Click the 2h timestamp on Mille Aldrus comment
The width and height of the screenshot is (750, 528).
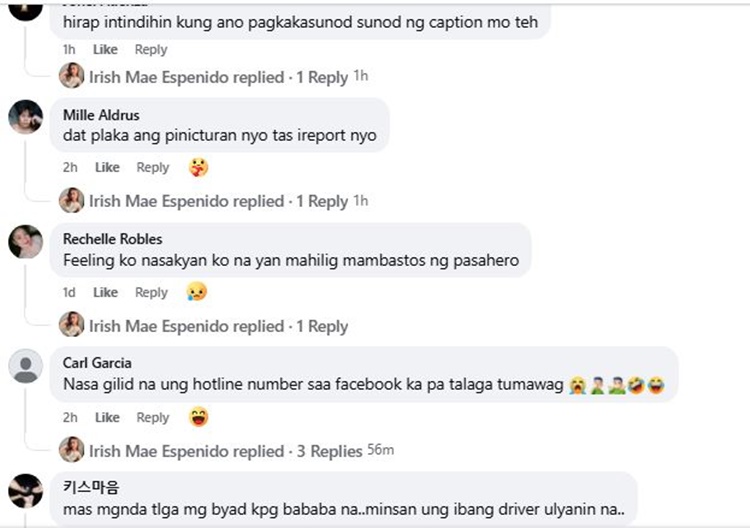point(70,167)
